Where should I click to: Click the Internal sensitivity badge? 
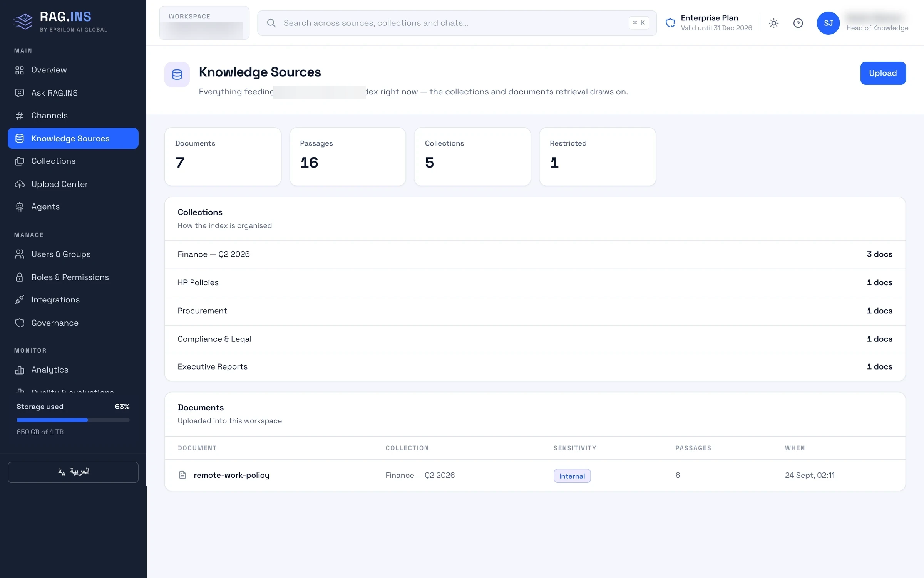pyautogui.click(x=572, y=476)
